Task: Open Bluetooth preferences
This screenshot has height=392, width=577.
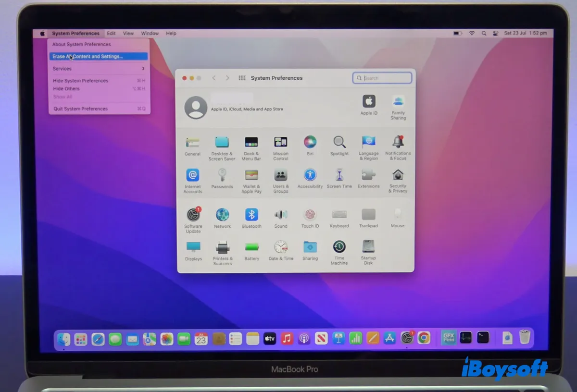Action: click(x=251, y=215)
